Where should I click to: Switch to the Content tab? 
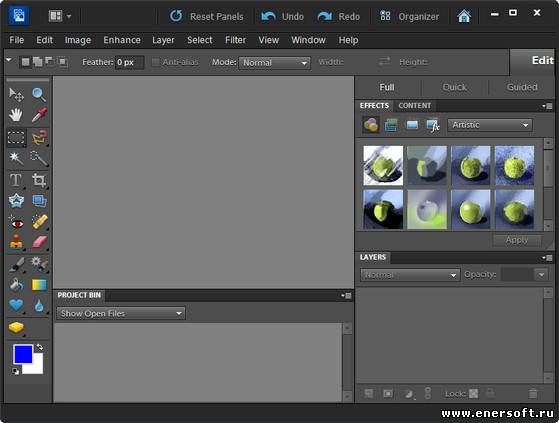pyautogui.click(x=415, y=106)
